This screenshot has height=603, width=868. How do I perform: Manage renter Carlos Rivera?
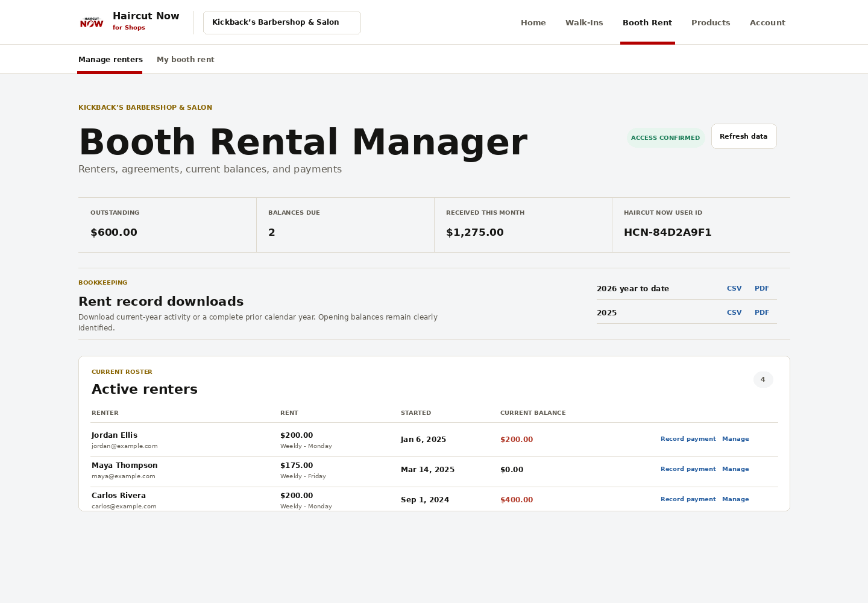click(735, 499)
